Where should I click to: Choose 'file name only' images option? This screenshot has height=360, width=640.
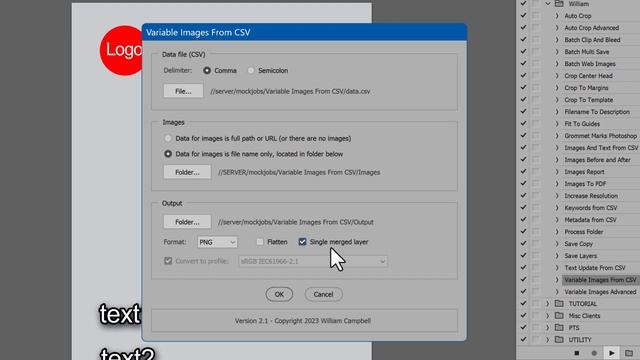click(x=168, y=154)
